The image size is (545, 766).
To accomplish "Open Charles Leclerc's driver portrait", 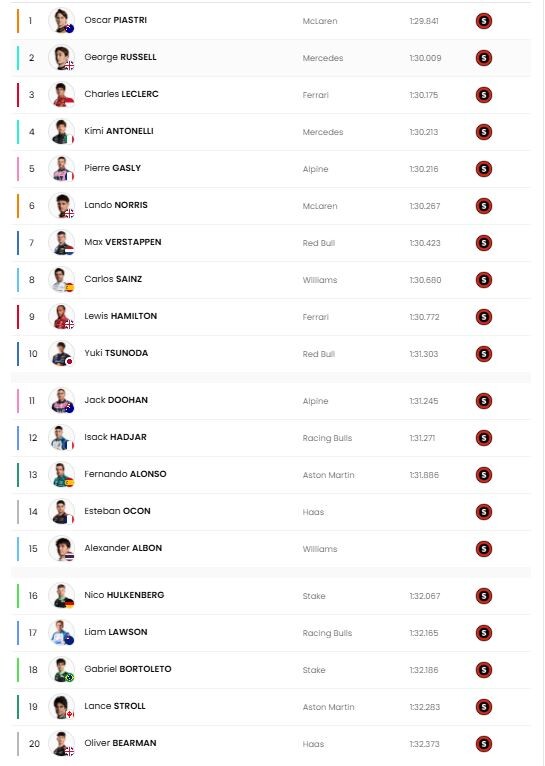I will tap(62, 95).
